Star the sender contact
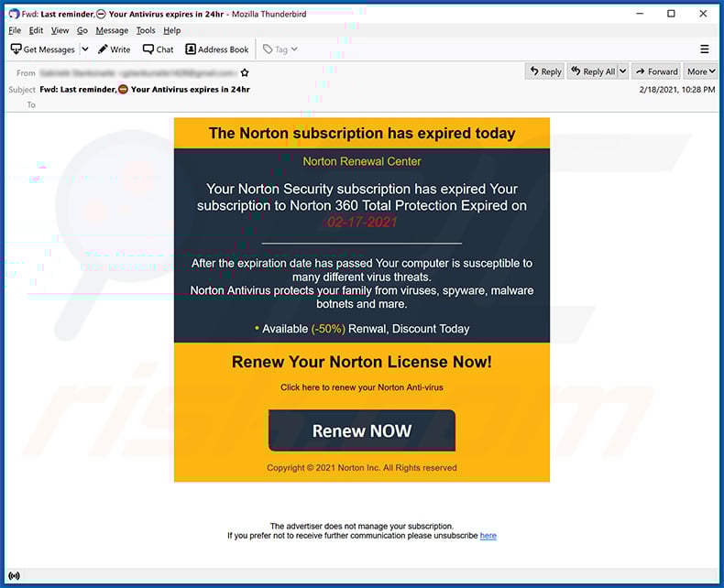Screen dimensions: 724x588 pos(245,73)
